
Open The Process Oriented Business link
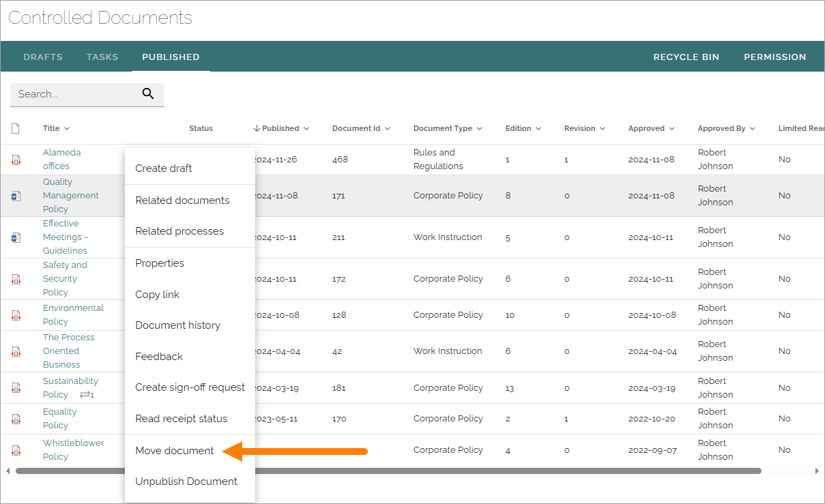pyautogui.click(x=69, y=351)
